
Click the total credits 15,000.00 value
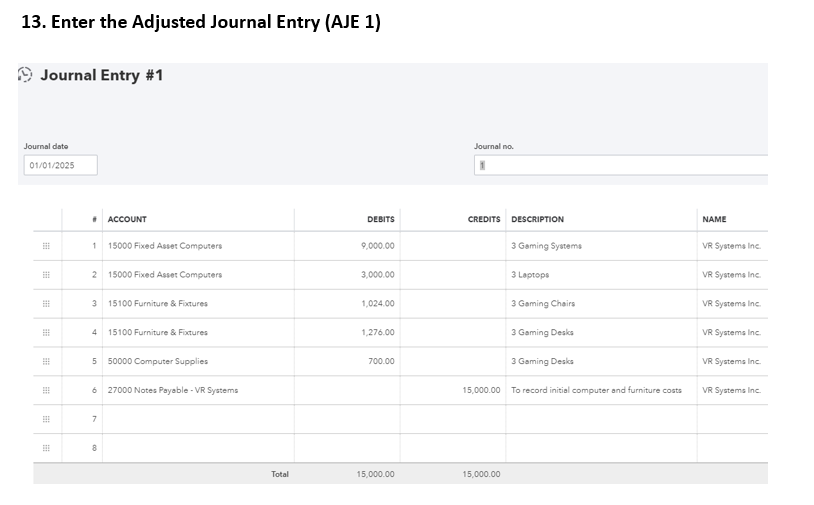[x=481, y=474]
